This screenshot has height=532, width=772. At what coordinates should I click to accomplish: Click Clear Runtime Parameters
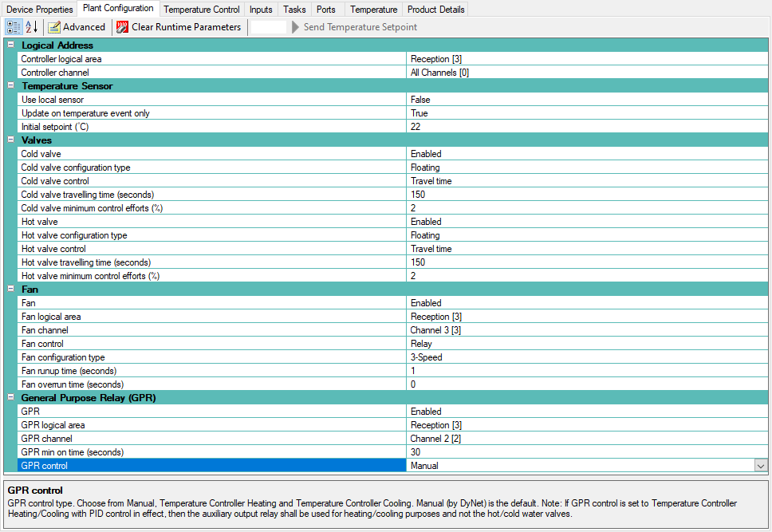coord(179,27)
